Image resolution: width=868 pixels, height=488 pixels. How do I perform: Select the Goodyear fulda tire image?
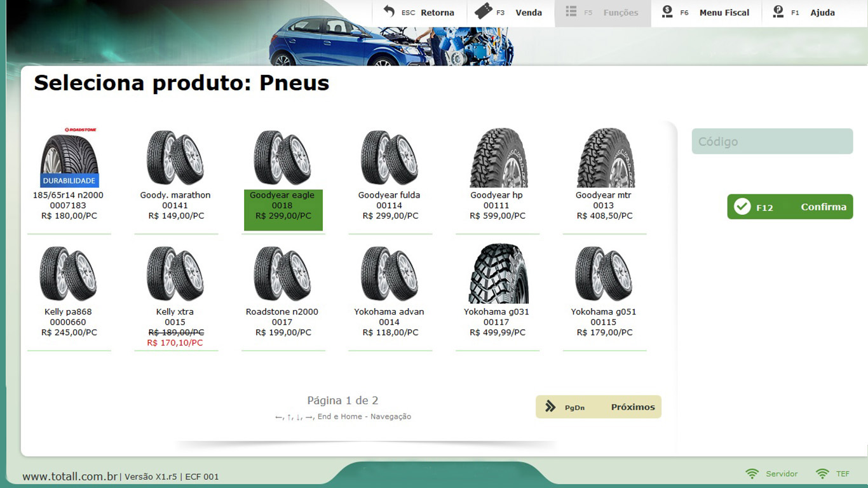(389, 158)
